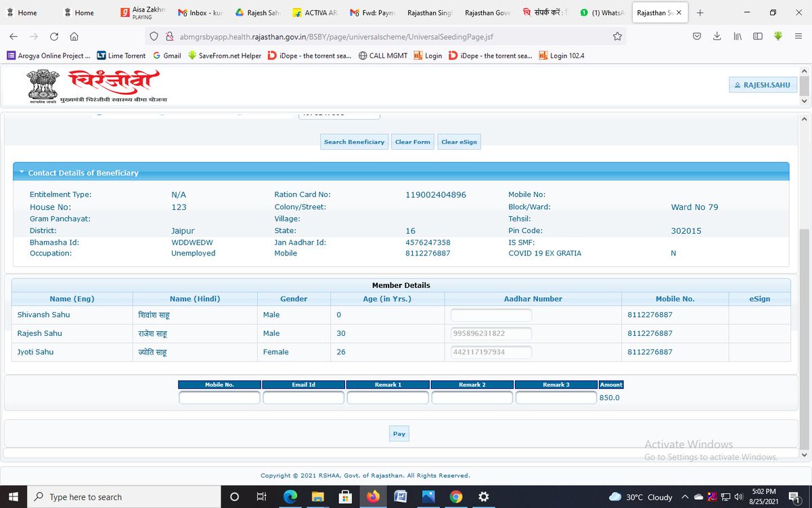Viewport: 812px width, 508px height.
Task: Open CALL MGMT bookmark
Action: [383, 56]
